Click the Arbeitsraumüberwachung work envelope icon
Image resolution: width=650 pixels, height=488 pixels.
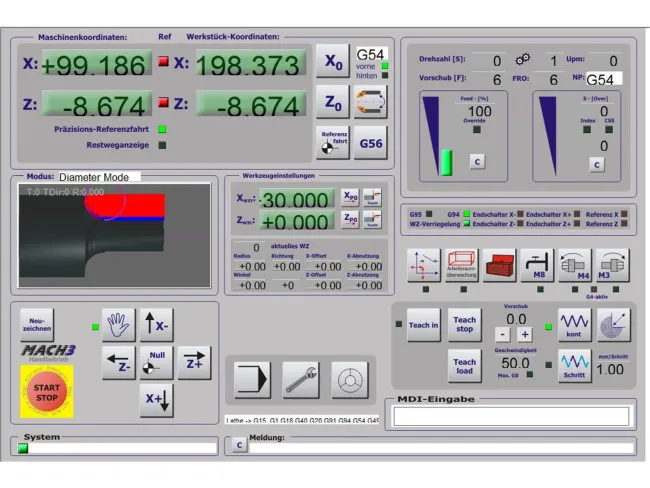462,266
